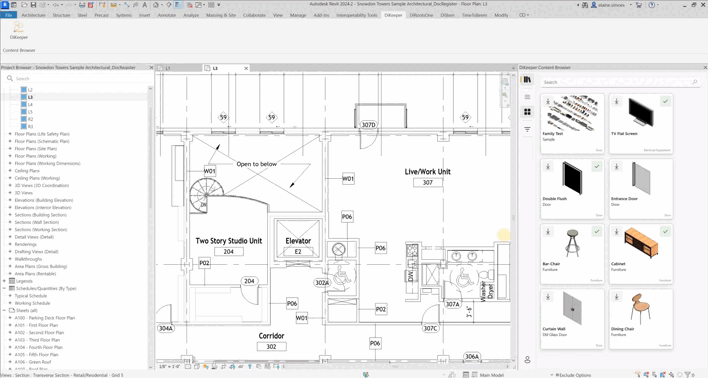Expand the Ceiling Plans node
Image resolution: width=708 pixels, height=378 pixels.
(x=10, y=171)
